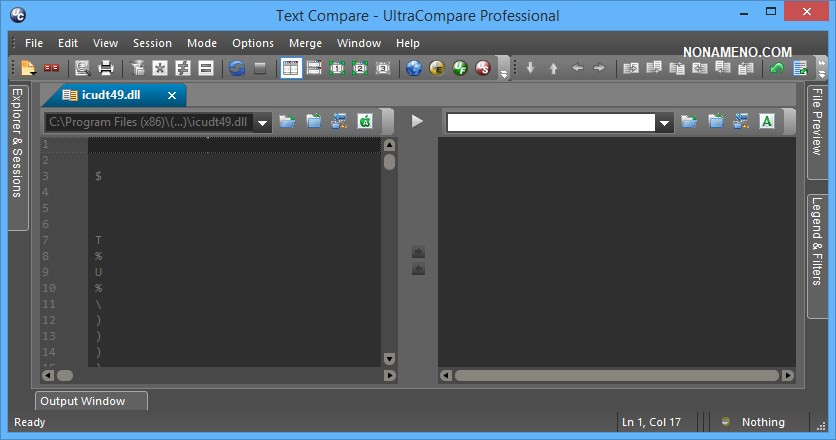Toggle the side-by-side layout view button
836x440 pixels.
coord(290,69)
